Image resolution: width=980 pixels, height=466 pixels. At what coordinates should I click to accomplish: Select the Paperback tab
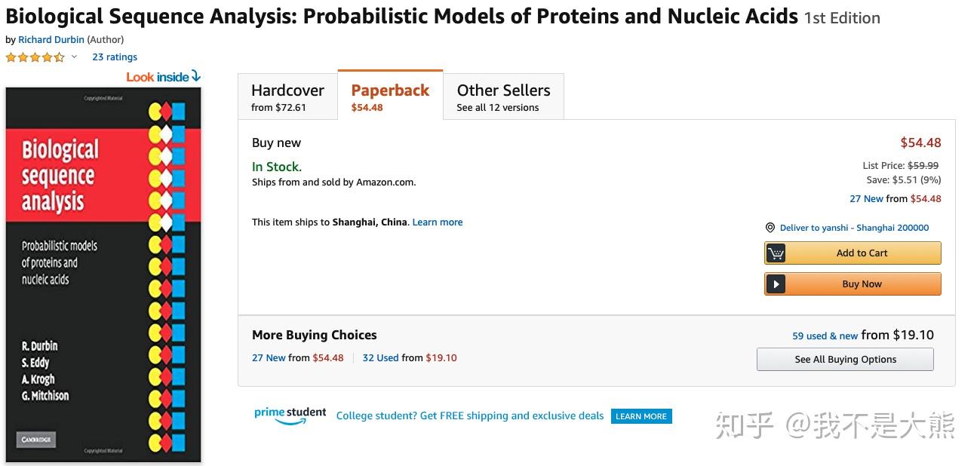pos(390,97)
